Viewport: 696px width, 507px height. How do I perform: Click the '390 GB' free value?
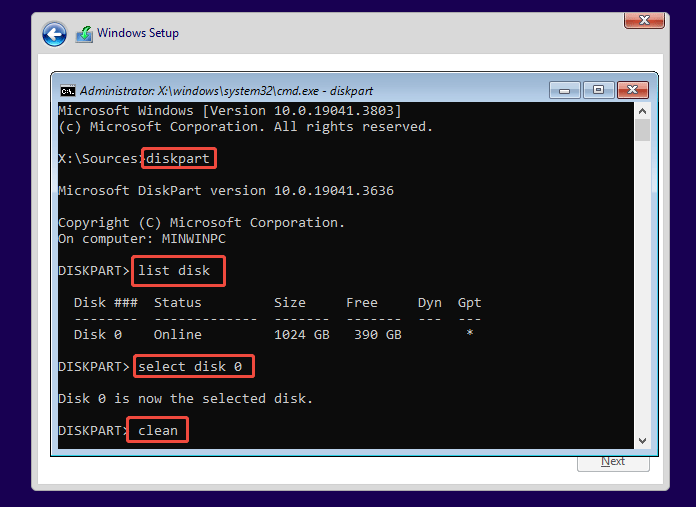378,334
